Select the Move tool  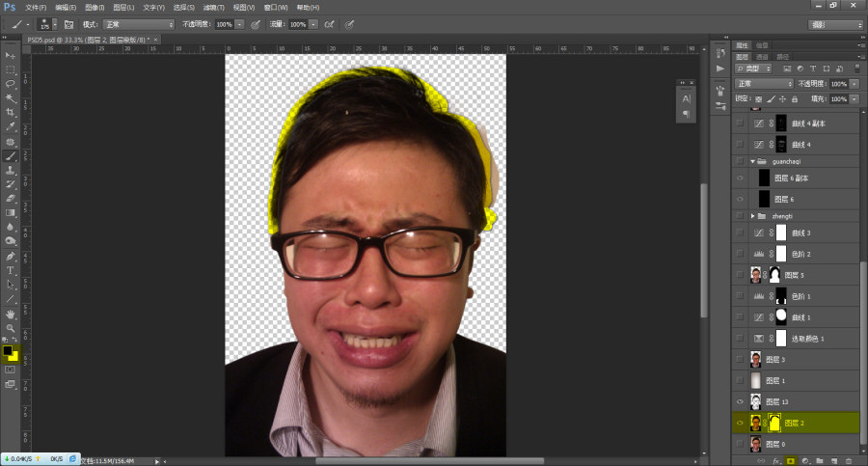[10, 55]
